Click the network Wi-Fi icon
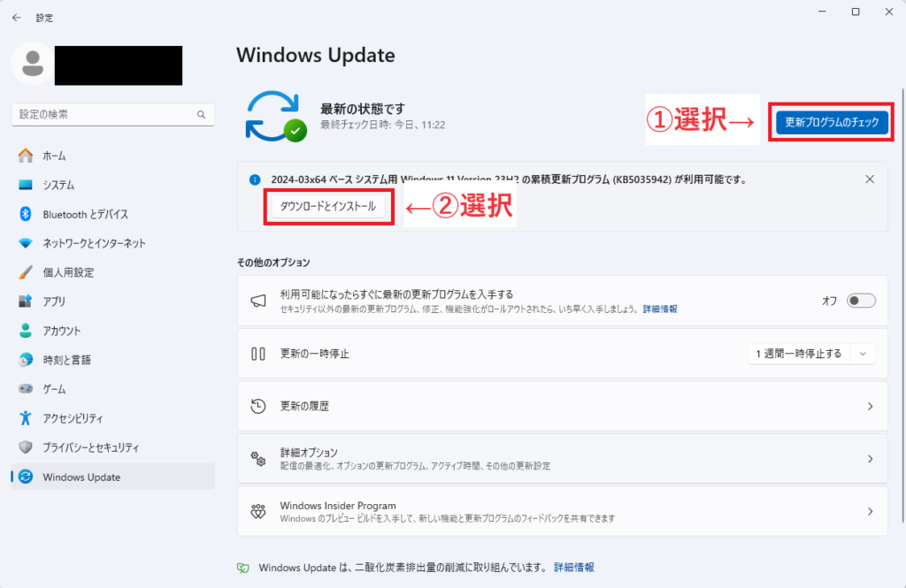906x588 pixels. [26, 243]
